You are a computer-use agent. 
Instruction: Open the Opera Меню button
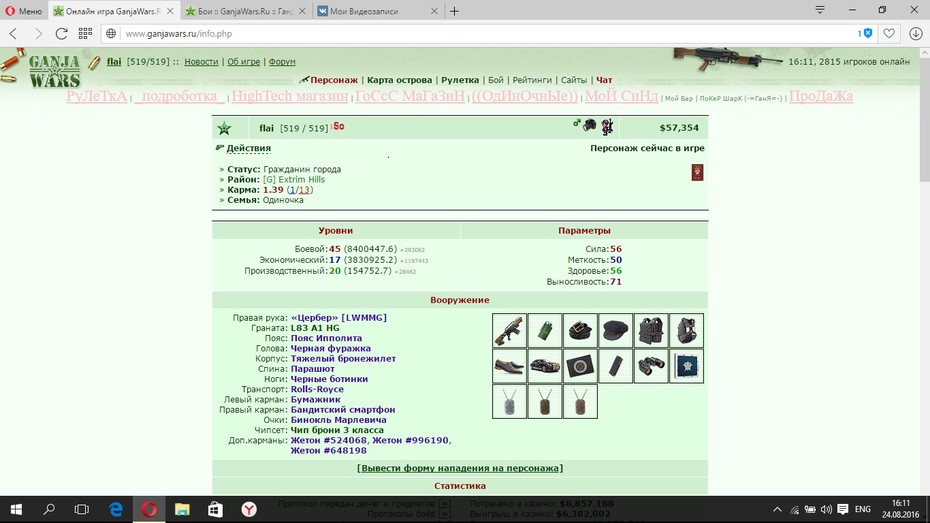coord(24,11)
